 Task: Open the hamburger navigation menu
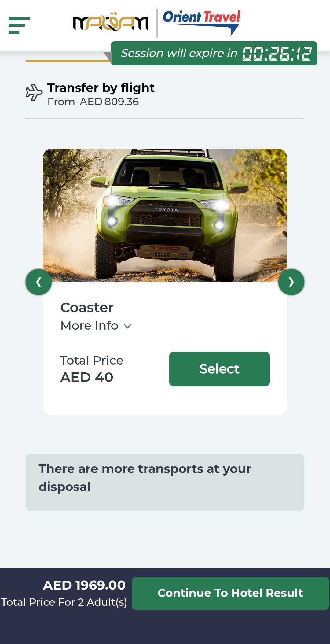pos(19,25)
